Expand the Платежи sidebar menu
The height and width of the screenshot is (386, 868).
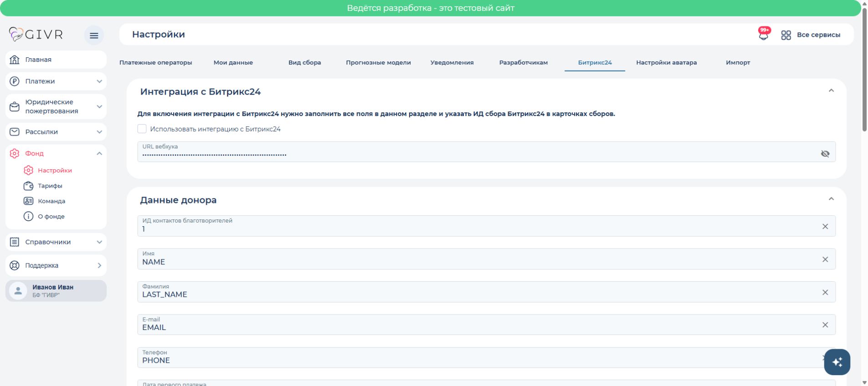pyautogui.click(x=99, y=81)
